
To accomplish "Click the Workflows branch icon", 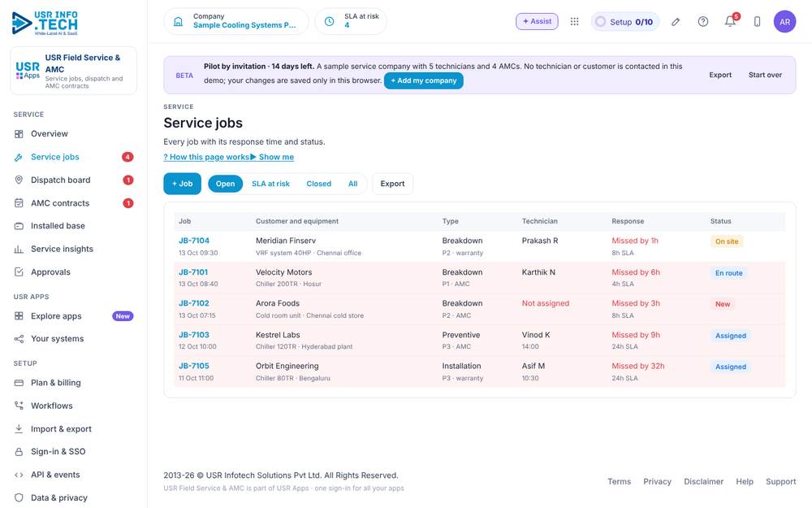I will click(x=19, y=406).
